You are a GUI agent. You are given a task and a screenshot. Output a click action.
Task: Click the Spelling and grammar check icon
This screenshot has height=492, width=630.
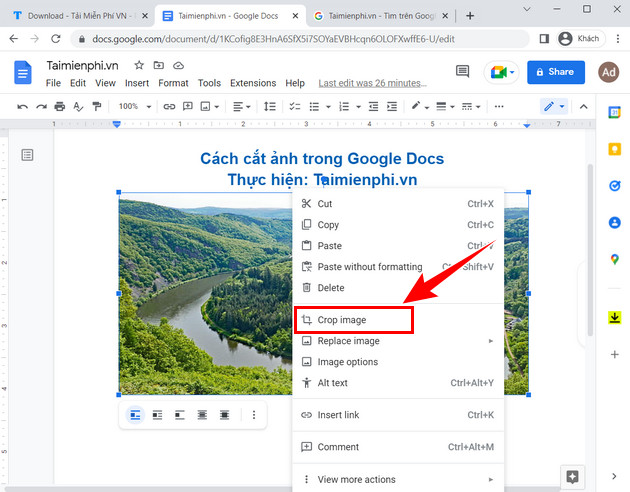click(78, 106)
